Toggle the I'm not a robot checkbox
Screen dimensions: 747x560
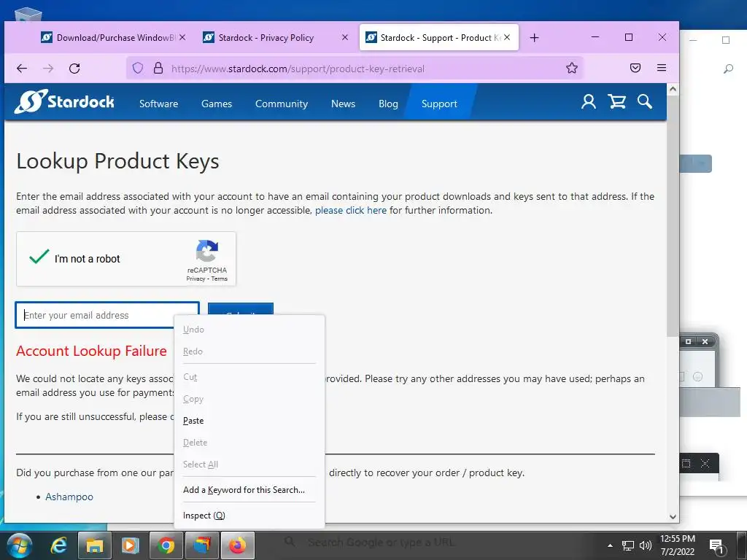pos(39,257)
